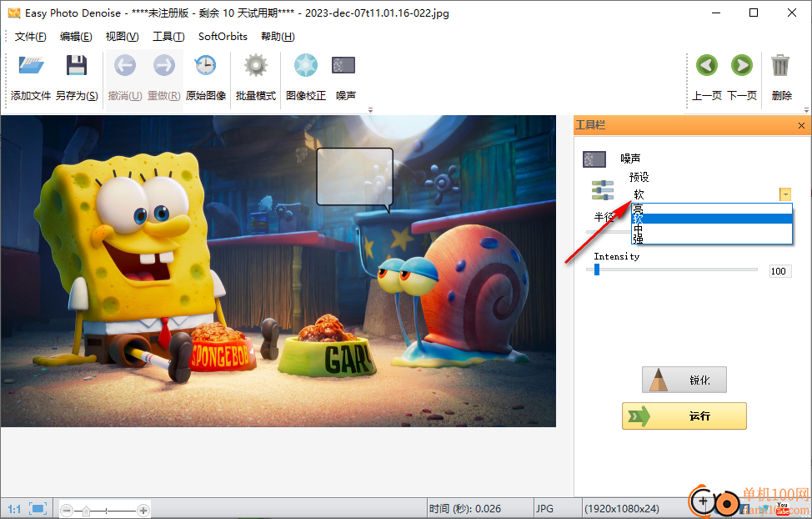Click the 删除 trash can icon
The width and height of the screenshot is (812, 519).
(x=780, y=65)
